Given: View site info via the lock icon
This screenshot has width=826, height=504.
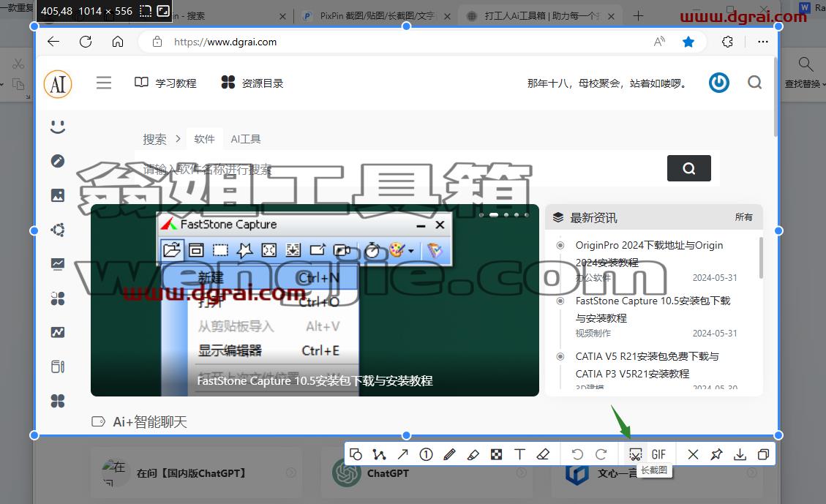Looking at the screenshot, I should [x=157, y=42].
